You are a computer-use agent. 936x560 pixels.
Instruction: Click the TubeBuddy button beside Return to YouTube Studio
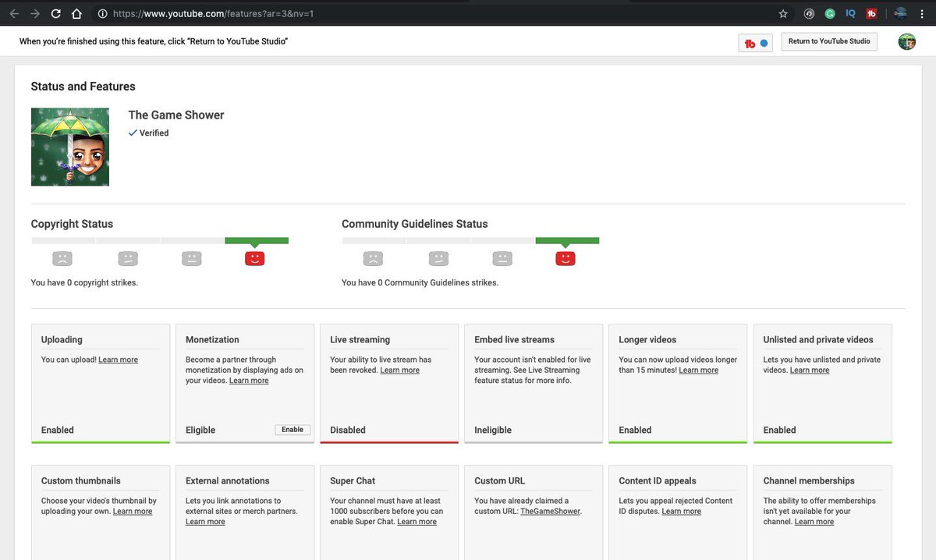coord(756,43)
